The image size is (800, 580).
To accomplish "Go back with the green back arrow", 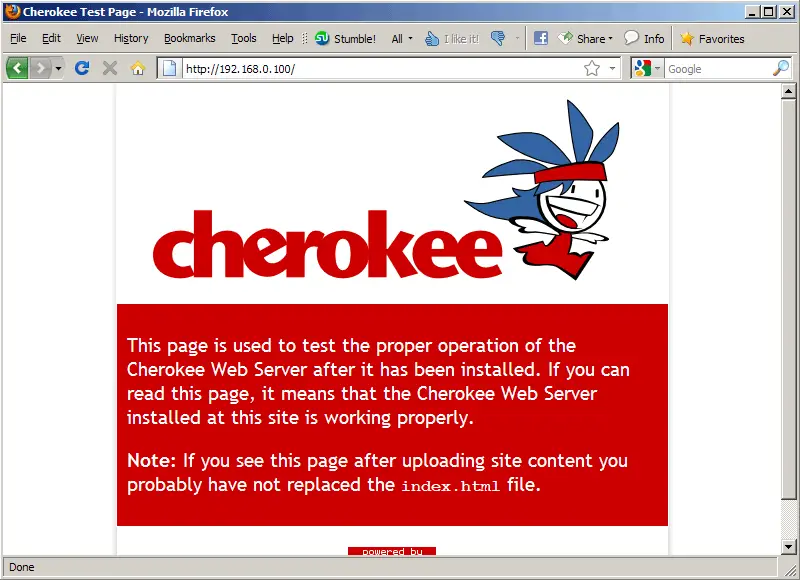I will (17, 68).
